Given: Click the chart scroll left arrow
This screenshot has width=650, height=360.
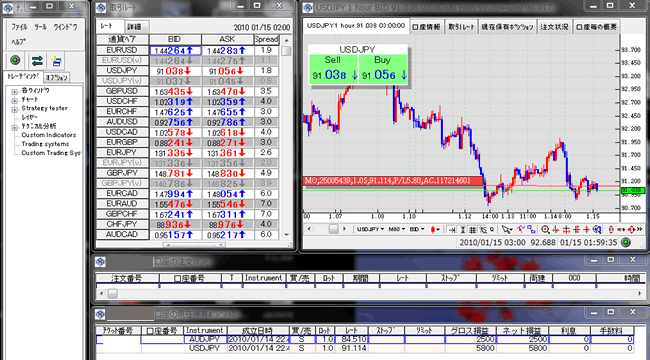Looking at the screenshot, I should [x=308, y=229].
